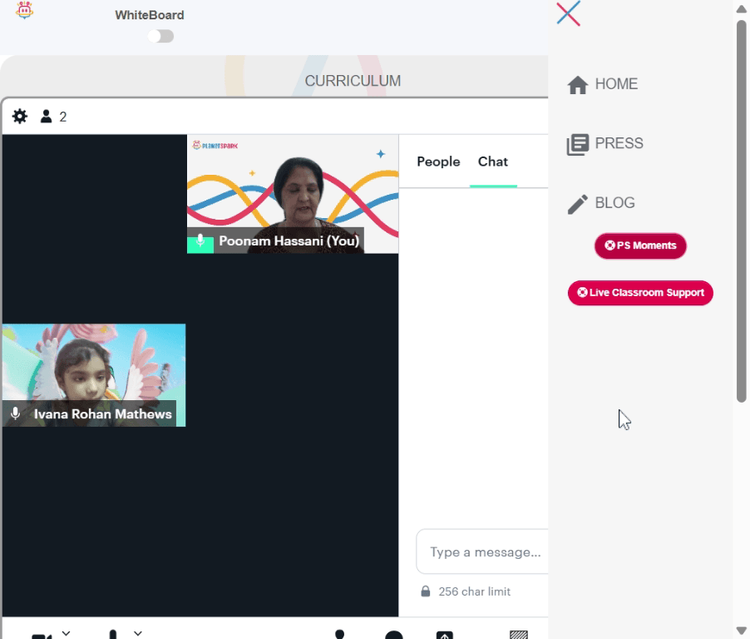Viewport: 750px width, 639px height.
Task: Mute Poonam Hassani's microphone indicator
Action: coord(200,241)
